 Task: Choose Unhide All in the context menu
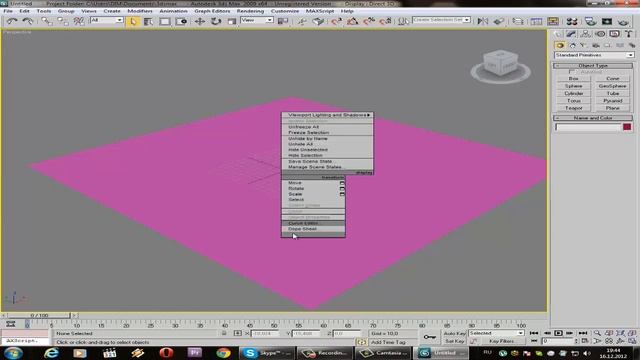point(327,144)
